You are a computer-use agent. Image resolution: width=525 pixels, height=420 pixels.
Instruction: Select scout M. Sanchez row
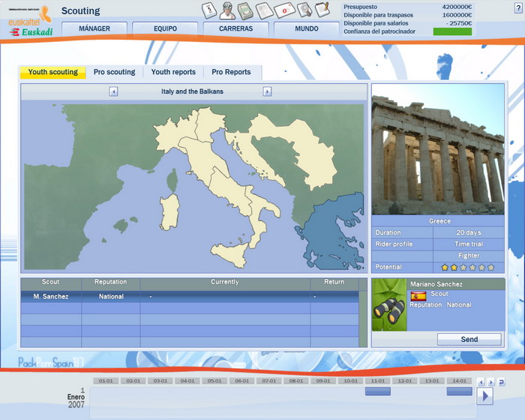(x=51, y=296)
